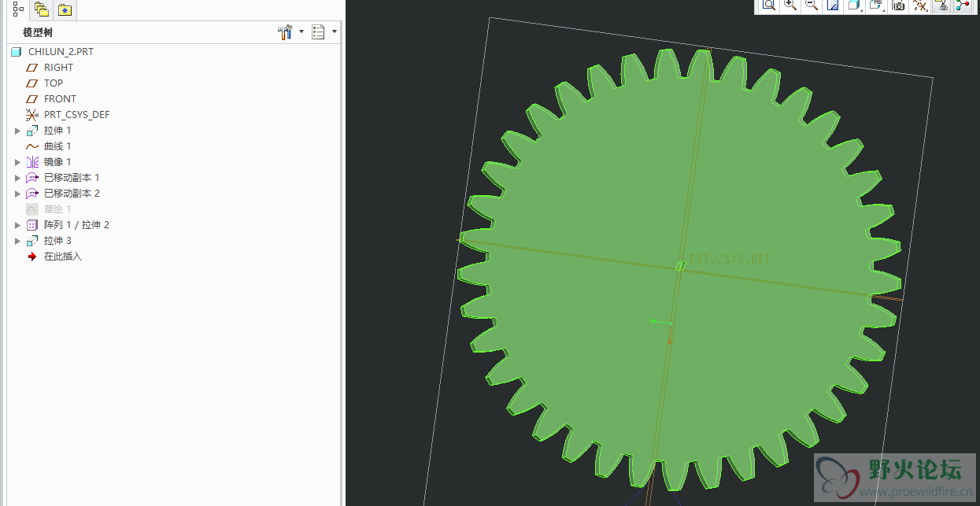
Task: Select the 镜像 1 feature label
Action: (57, 162)
